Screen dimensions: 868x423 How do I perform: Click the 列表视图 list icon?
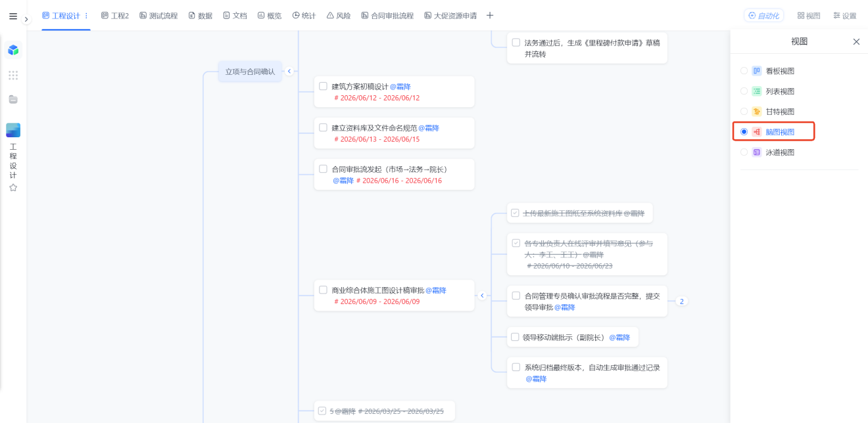pos(757,91)
